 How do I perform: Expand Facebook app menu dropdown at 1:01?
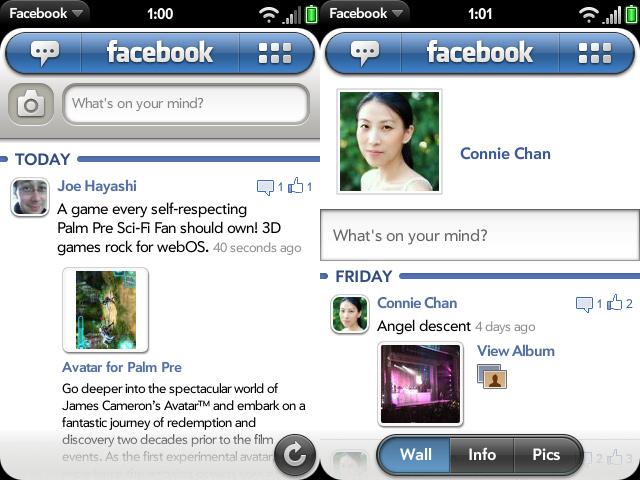click(x=365, y=13)
